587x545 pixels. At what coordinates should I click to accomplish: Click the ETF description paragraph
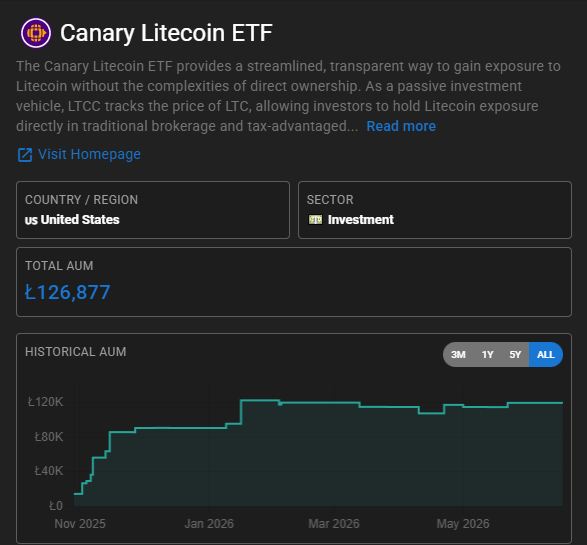[x=288, y=96]
